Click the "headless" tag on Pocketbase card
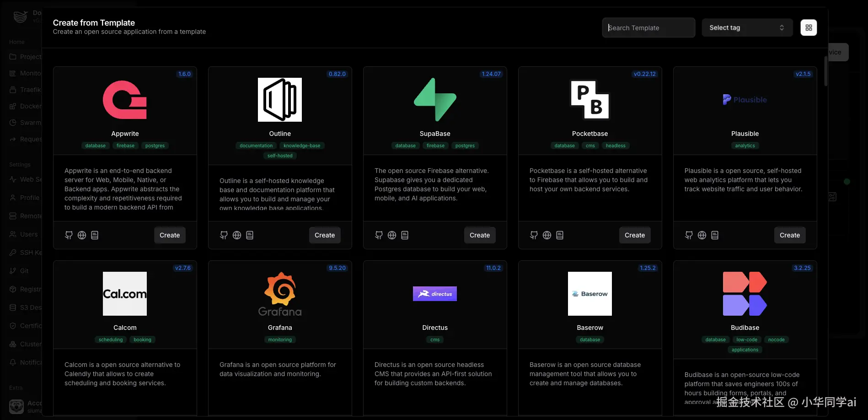This screenshot has width=868, height=420. [x=616, y=145]
